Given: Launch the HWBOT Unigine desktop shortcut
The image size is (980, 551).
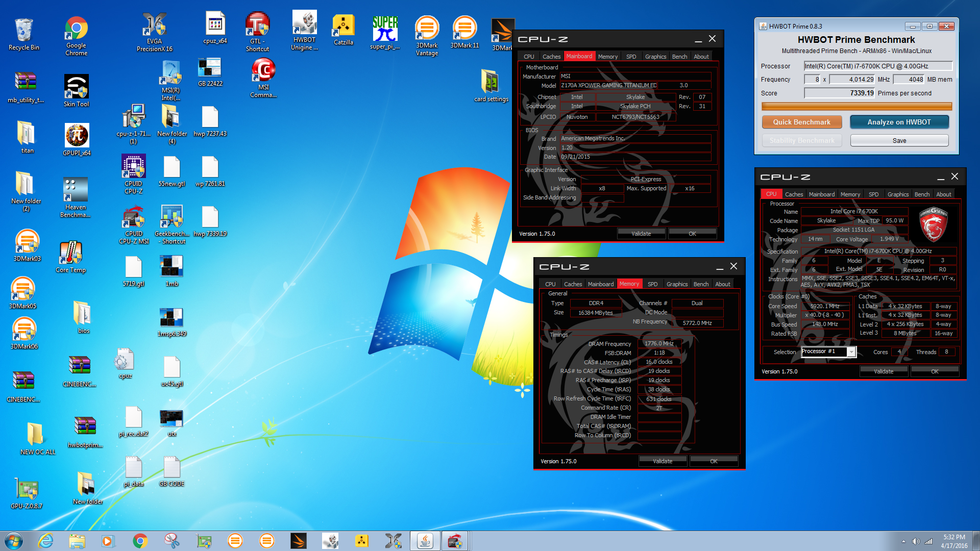Looking at the screenshot, I should (304, 31).
